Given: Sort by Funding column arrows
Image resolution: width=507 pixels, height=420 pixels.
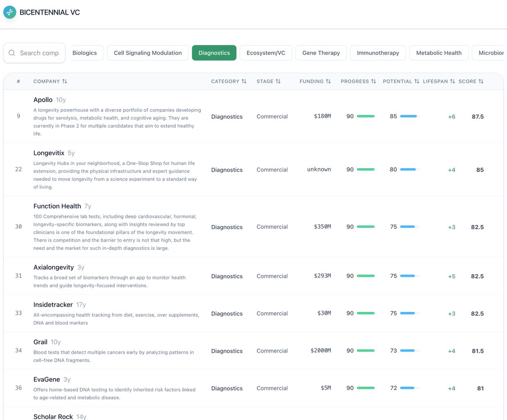Looking at the screenshot, I should tap(328, 81).
